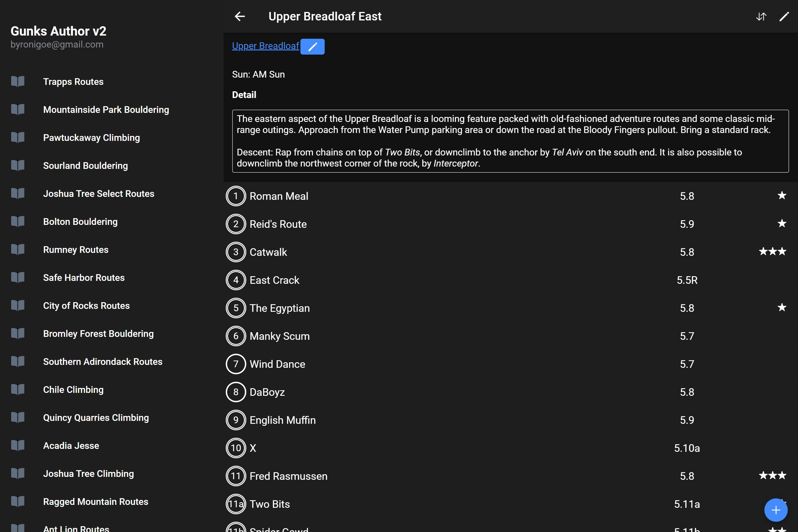
Task: Open the Upper Breadloaf parent link
Action: pyautogui.click(x=265, y=46)
